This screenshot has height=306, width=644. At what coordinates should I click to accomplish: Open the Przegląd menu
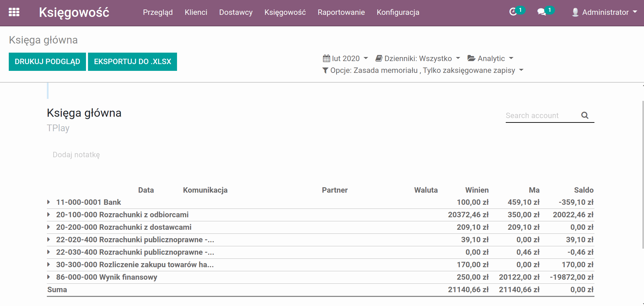pyautogui.click(x=158, y=12)
